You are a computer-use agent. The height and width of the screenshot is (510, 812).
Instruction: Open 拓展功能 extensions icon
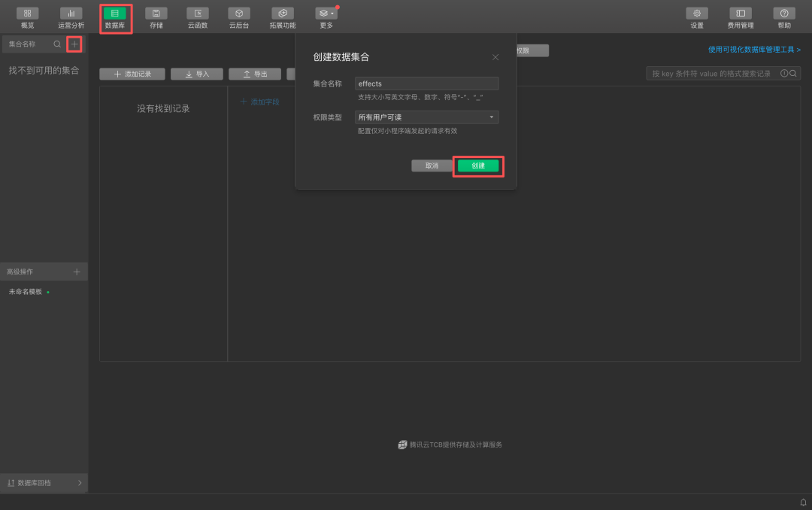tap(282, 14)
